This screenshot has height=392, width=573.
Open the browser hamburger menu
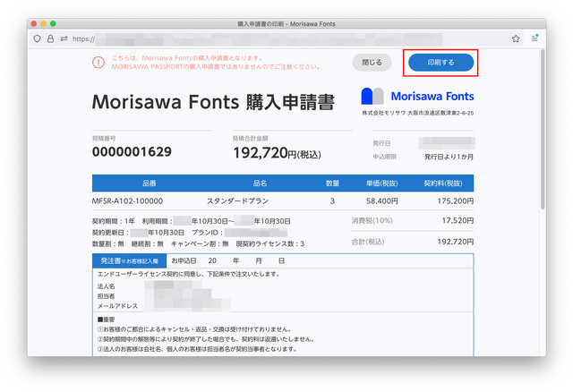tap(535, 38)
